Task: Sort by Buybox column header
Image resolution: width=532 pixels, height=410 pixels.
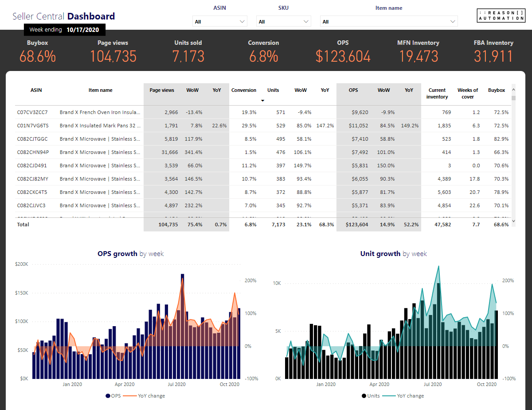Action: click(x=497, y=90)
